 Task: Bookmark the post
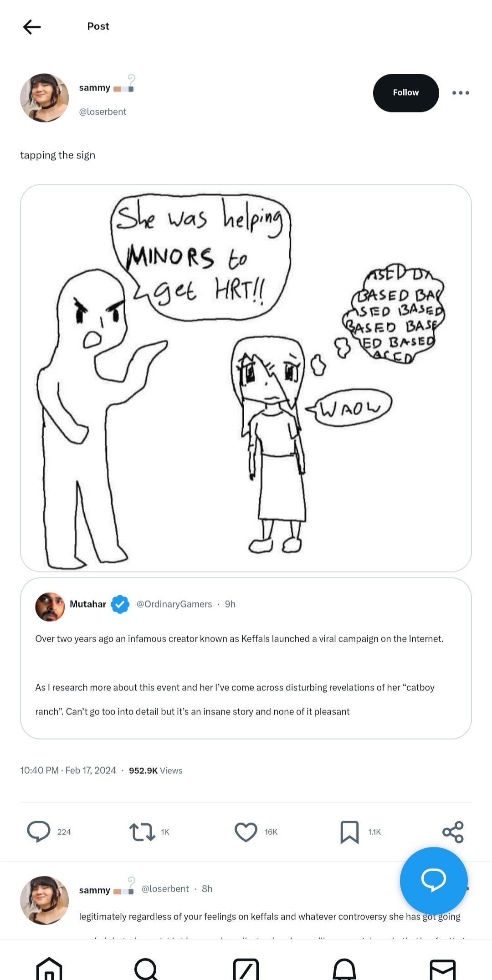coord(349,832)
